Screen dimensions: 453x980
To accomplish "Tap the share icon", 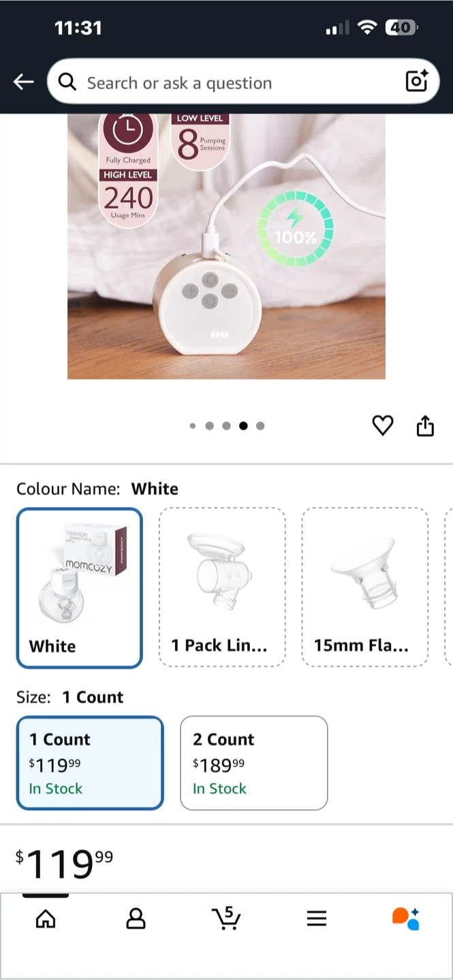I will [425, 426].
